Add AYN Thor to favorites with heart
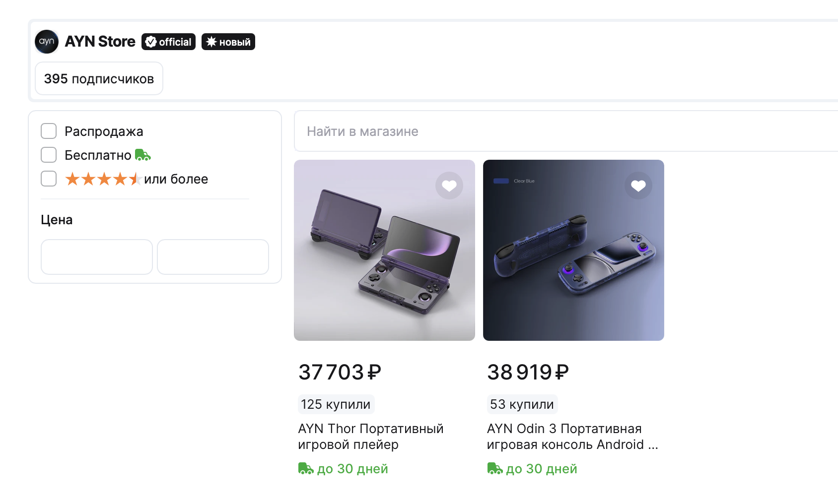 pos(449,186)
